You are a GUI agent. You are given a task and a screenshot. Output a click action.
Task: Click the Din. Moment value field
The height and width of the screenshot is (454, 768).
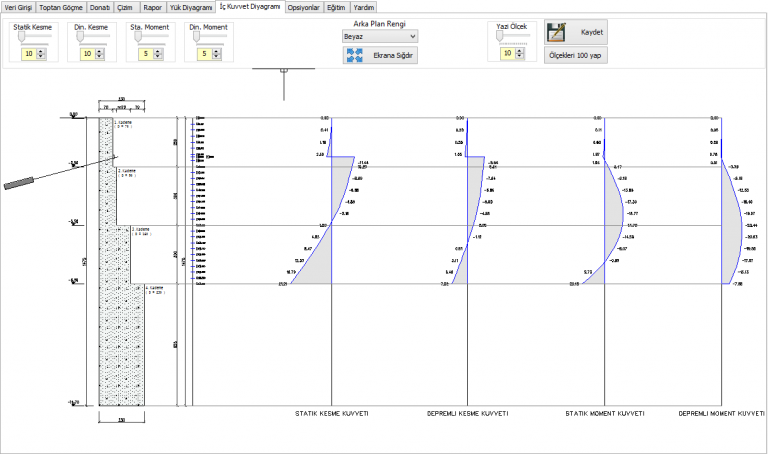pyautogui.click(x=204, y=54)
